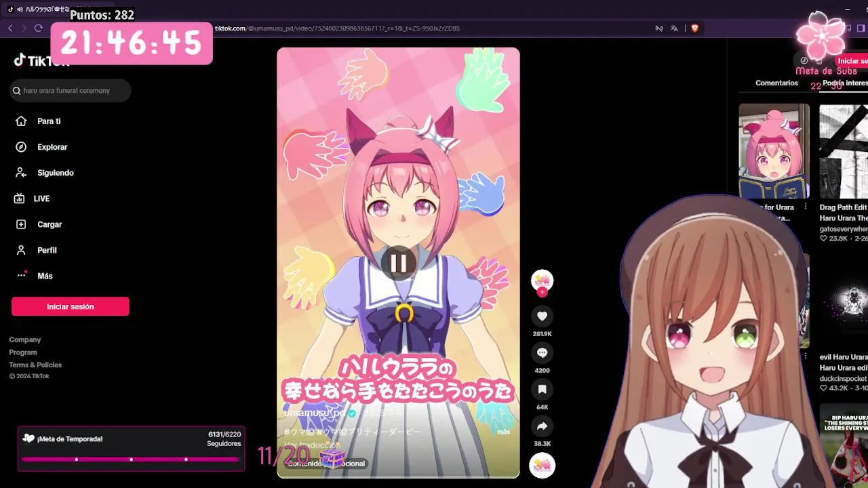Screen dimensions: 868x488
Task: Click the 64K saves count
Action: 542,407
